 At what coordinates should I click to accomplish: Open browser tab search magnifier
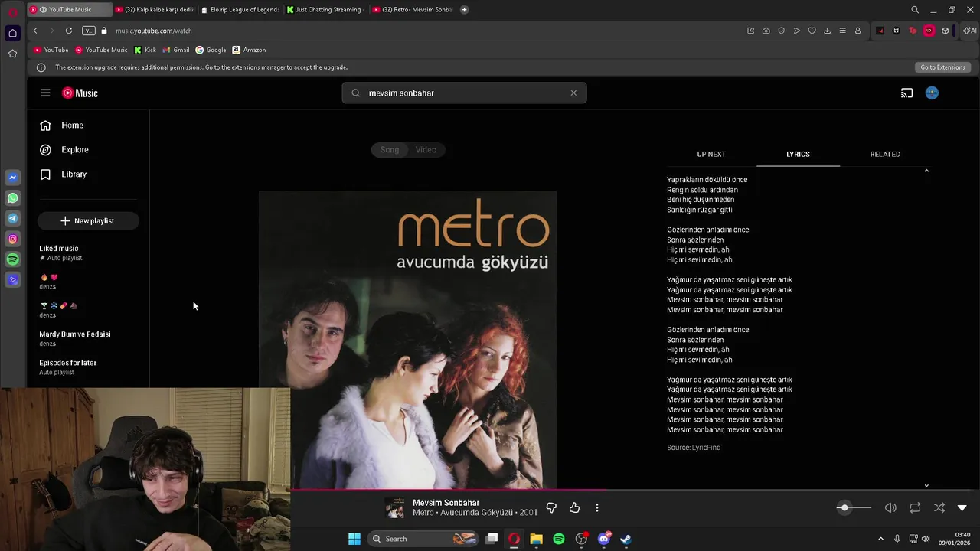915,10
